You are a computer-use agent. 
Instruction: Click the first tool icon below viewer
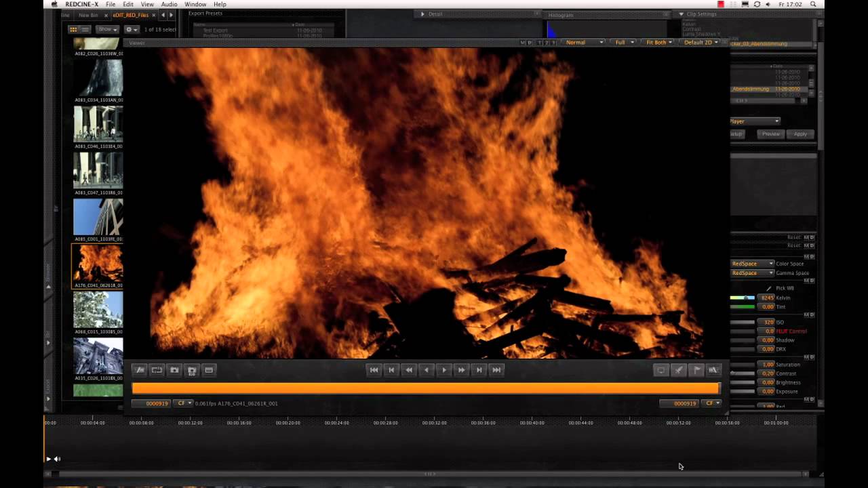[x=140, y=370]
